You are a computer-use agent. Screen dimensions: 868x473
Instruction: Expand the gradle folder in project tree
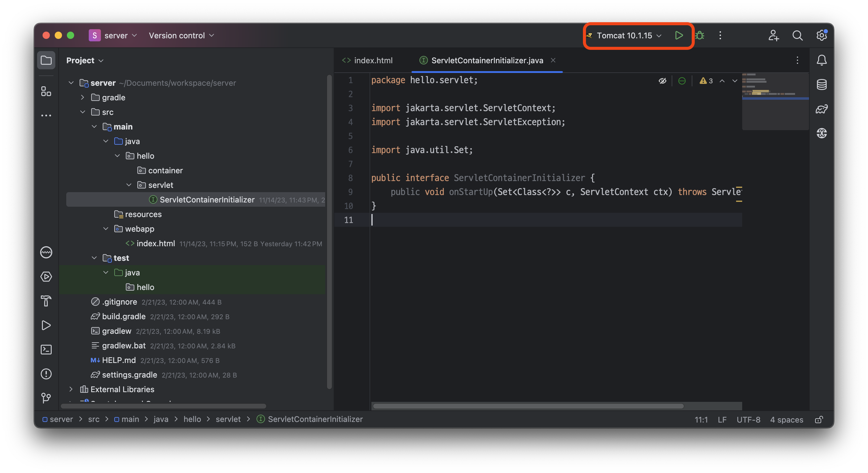[83, 98]
